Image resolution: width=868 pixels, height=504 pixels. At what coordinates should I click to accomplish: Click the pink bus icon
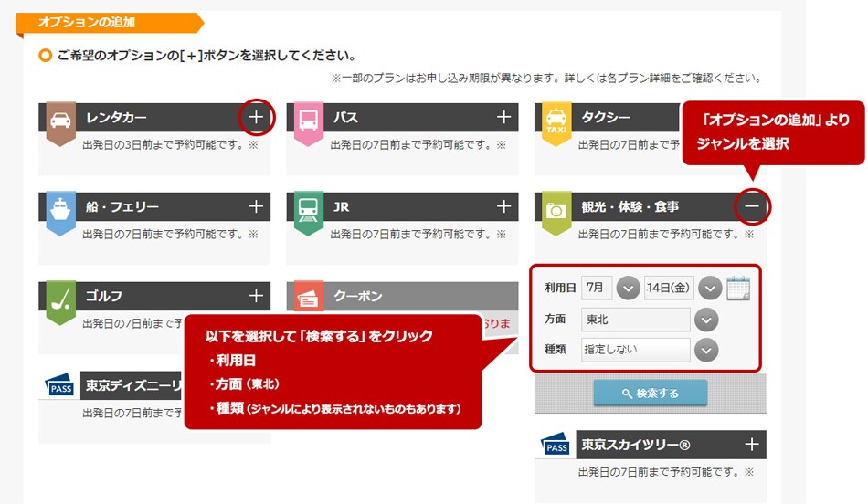coord(309,121)
